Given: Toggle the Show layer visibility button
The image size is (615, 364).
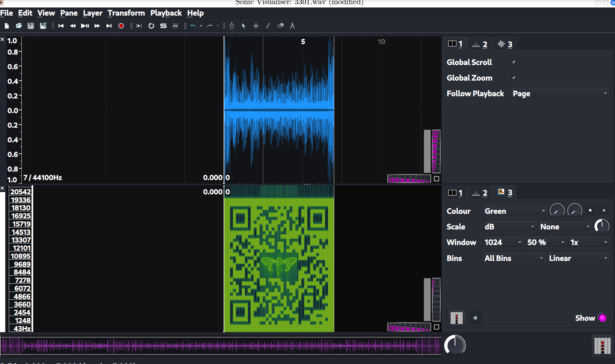Looking at the screenshot, I should click(x=602, y=318).
